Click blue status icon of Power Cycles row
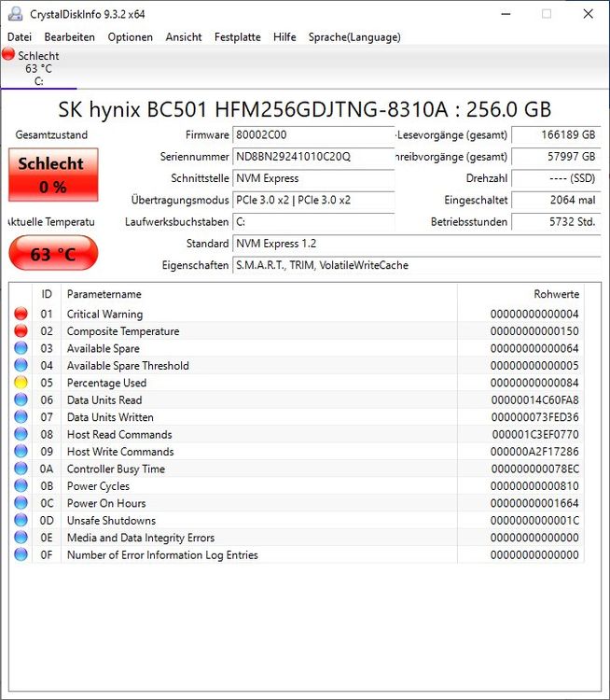 tap(21, 485)
